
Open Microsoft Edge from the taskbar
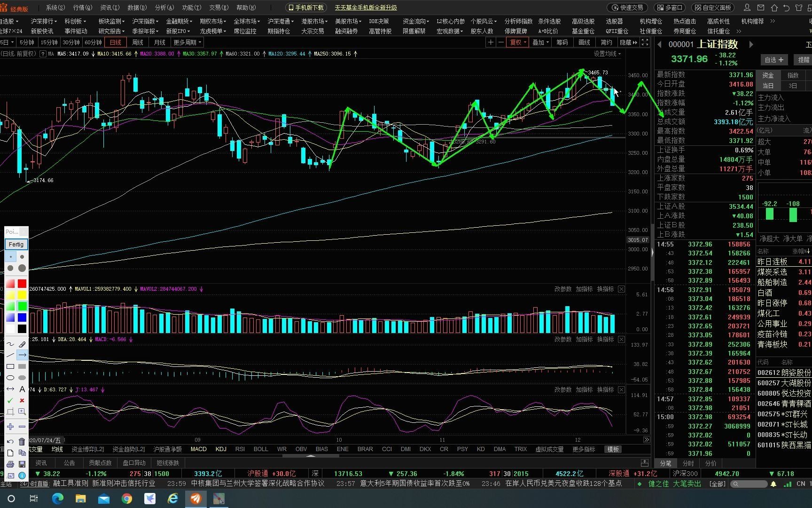(x=57, y=499)
